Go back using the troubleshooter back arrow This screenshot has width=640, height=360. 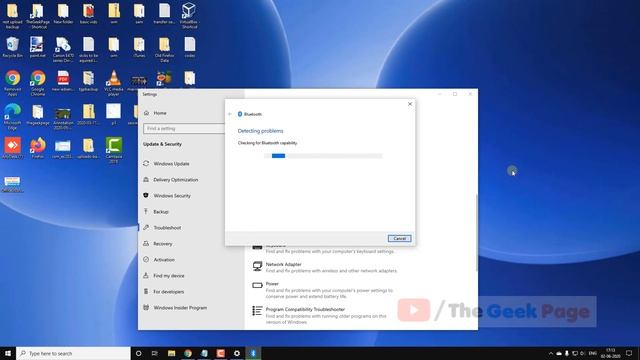pos(230,114)
